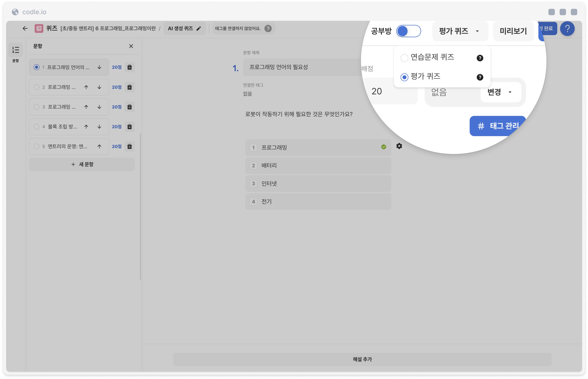The height and width of the screenshot is (379, 588).
Task: Close the 문항 panel
Action: (x=131, y=46)
